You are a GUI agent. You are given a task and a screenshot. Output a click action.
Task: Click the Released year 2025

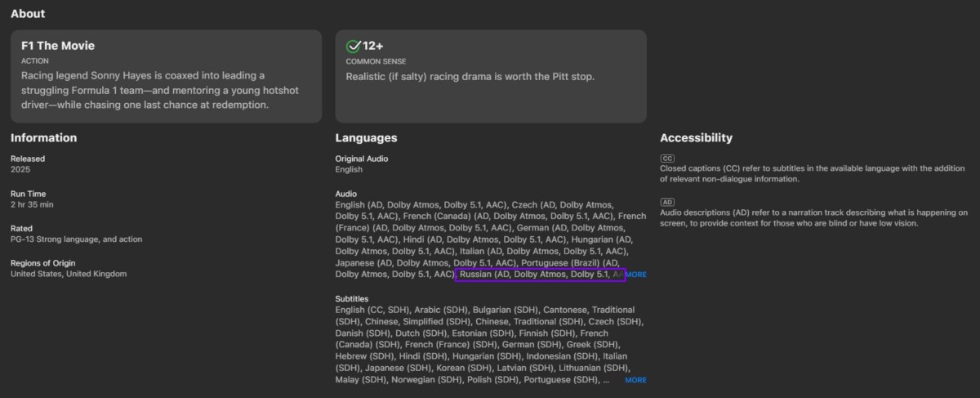[20, 169]
